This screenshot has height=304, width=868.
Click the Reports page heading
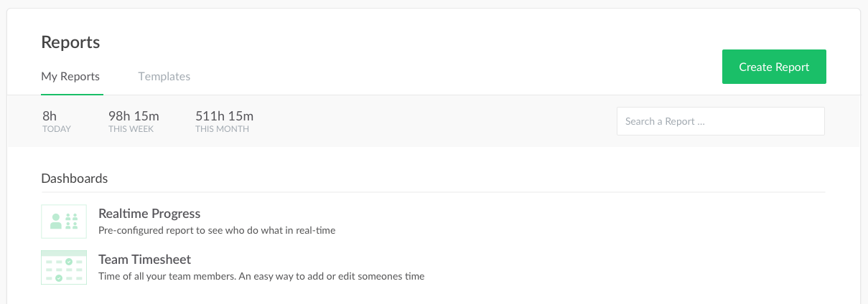point(70,42)
